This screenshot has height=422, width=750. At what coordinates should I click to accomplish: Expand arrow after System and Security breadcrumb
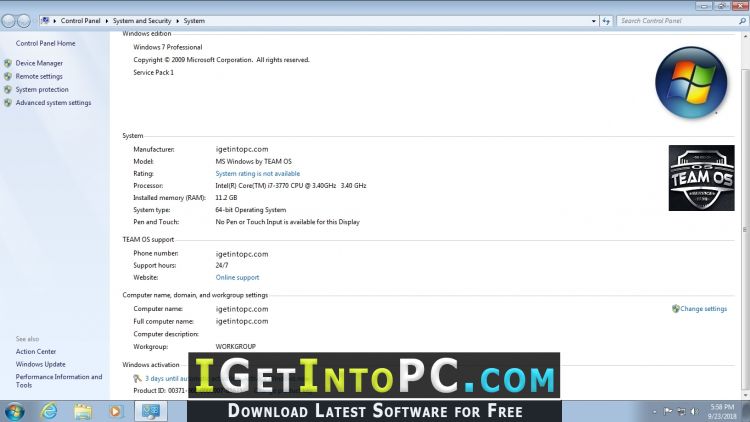(177, 21)
